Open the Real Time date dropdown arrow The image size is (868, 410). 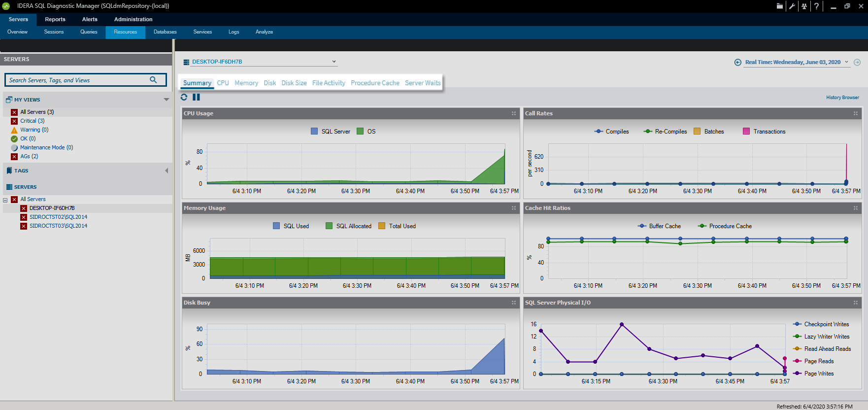(847, 62)
